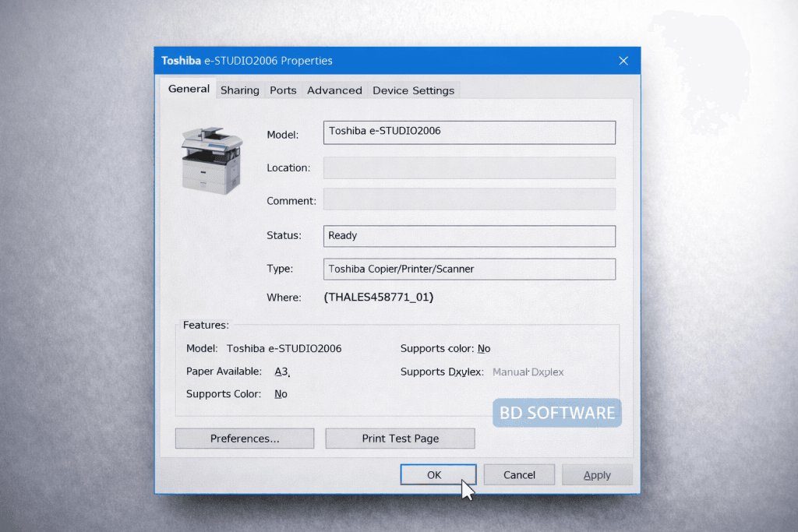Click the Manual Dxplex value text

pyautogui.click(x=528, y=372)
